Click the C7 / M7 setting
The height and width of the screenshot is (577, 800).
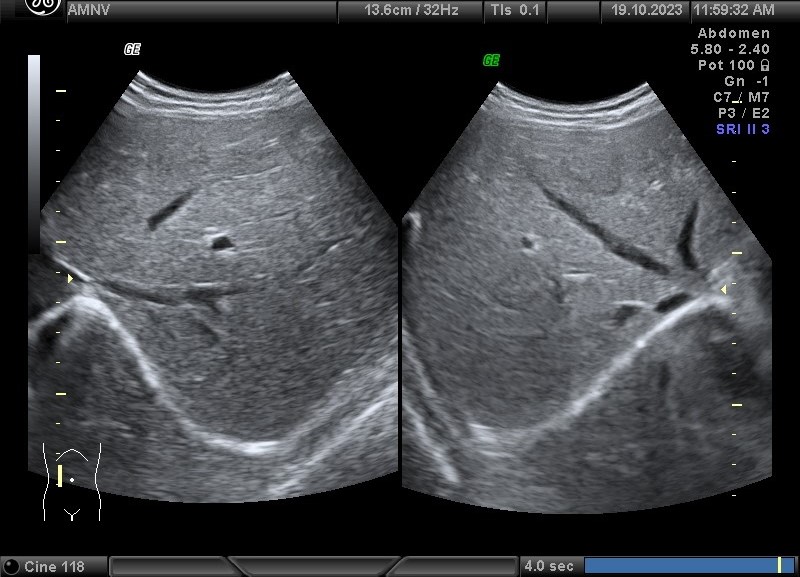pos(741,97)
